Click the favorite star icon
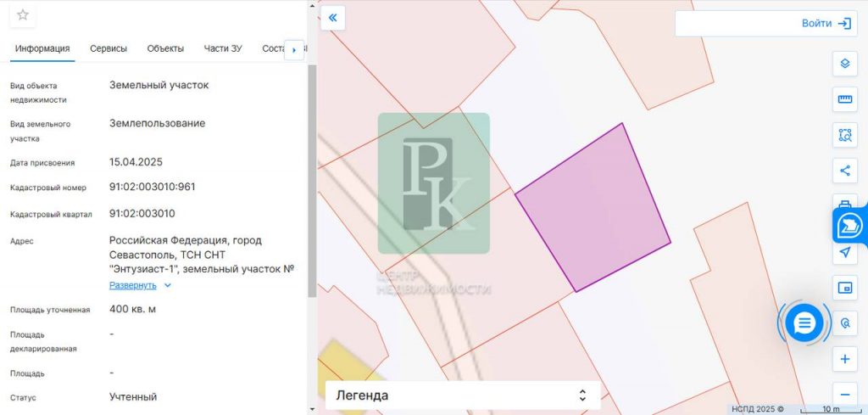The image size is (868, 415). coord(23,15)
